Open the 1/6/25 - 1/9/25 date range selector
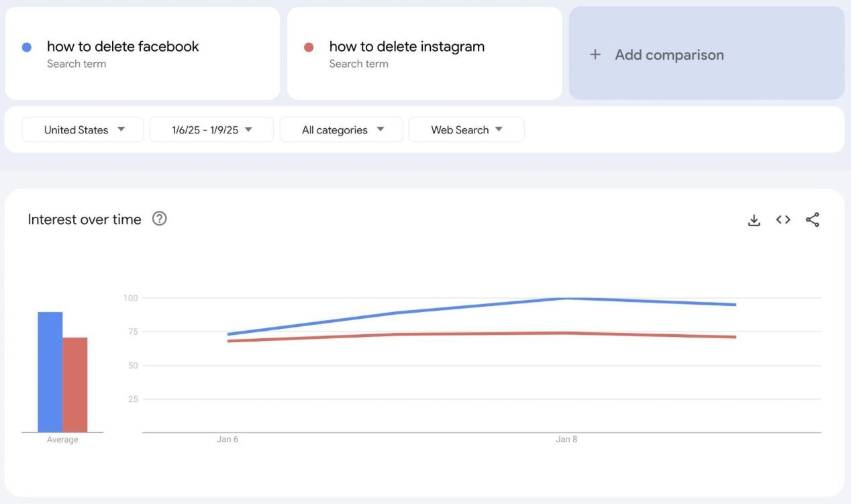The image size is (851, 504). 211,130
